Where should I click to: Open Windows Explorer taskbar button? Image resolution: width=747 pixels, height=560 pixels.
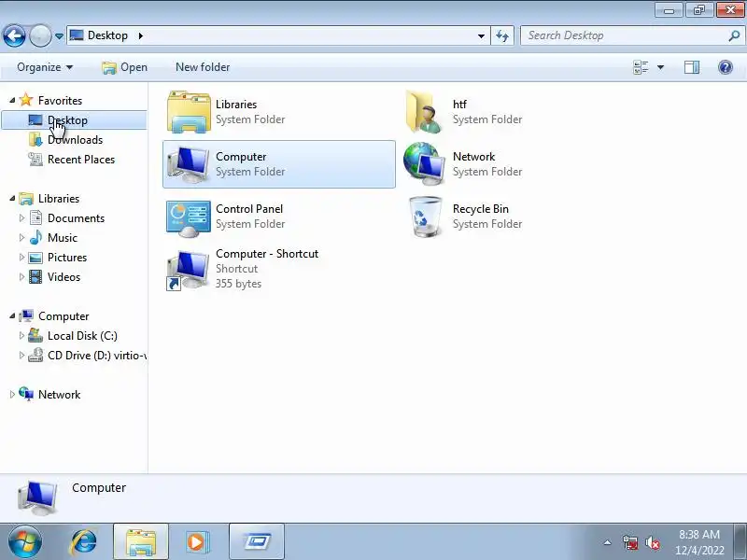[x=141, y=542]
